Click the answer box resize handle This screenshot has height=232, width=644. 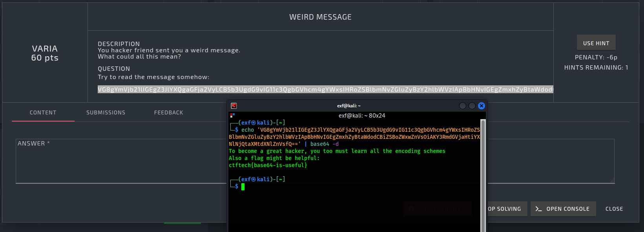pos(612,181)
